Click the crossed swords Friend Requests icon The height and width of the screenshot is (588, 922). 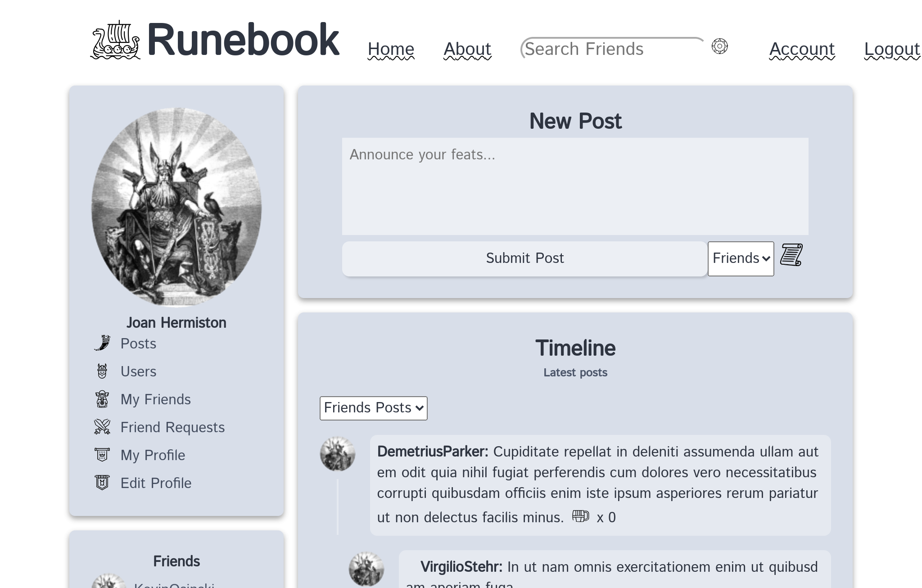[x=103, y=427]
